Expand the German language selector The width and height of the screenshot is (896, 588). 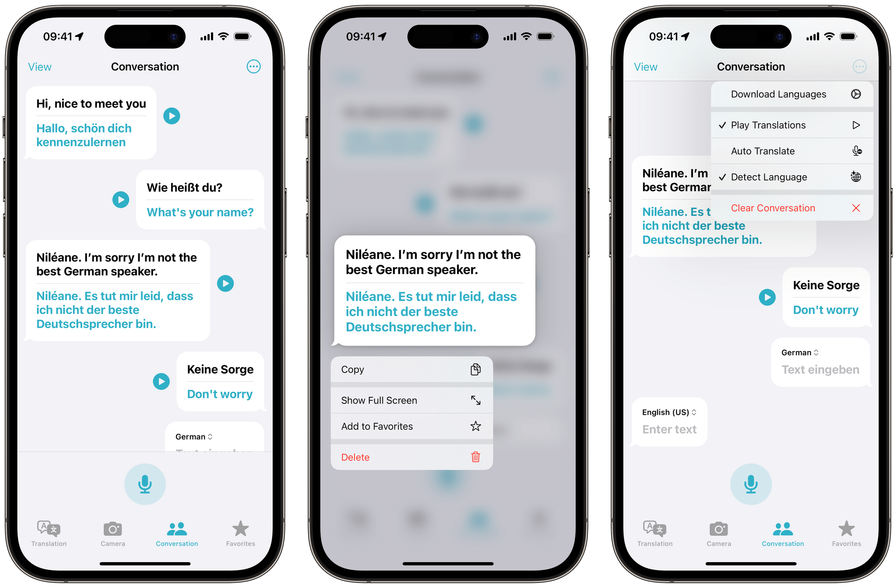[x=798, y=356]
